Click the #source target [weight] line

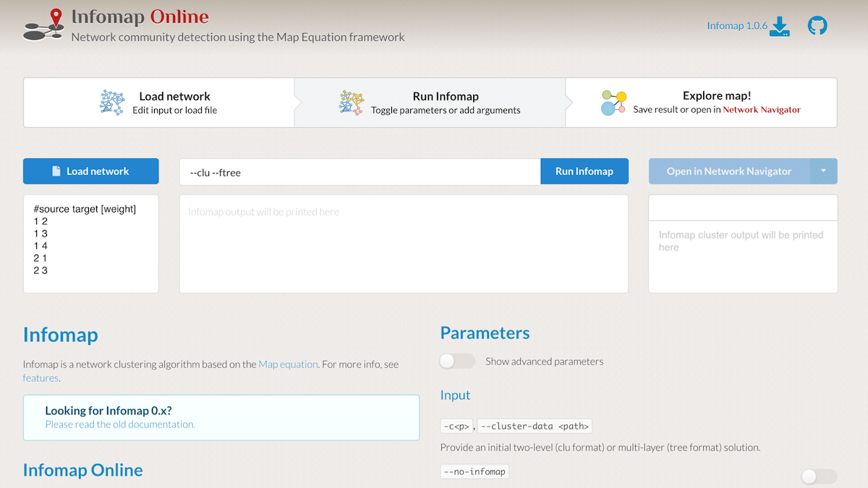85,209
